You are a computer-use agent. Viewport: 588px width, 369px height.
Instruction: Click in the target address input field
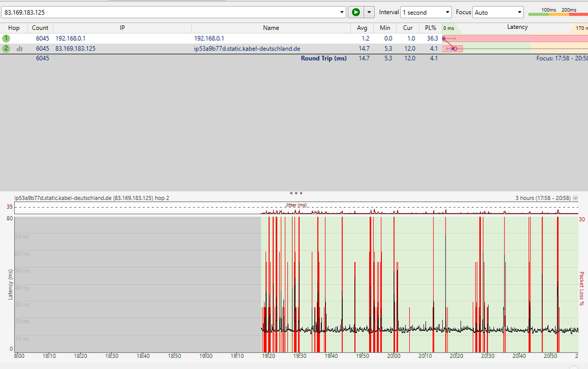click(171, 12)
